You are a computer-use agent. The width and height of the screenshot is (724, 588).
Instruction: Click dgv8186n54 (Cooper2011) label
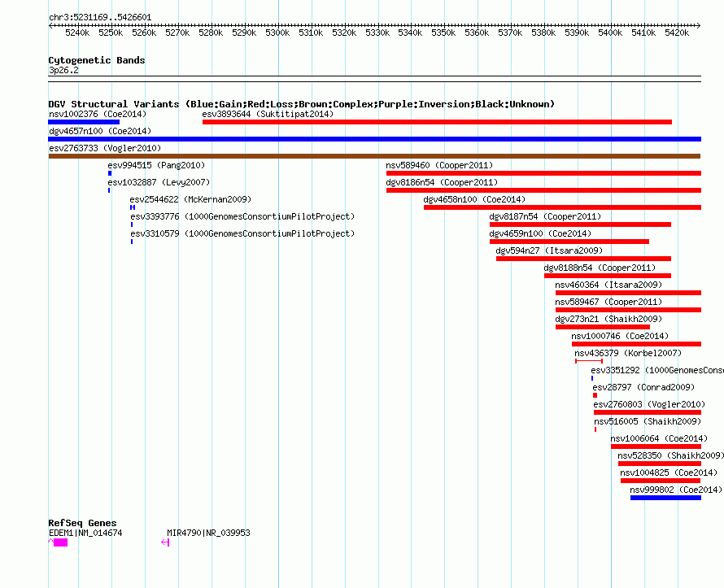442,182
